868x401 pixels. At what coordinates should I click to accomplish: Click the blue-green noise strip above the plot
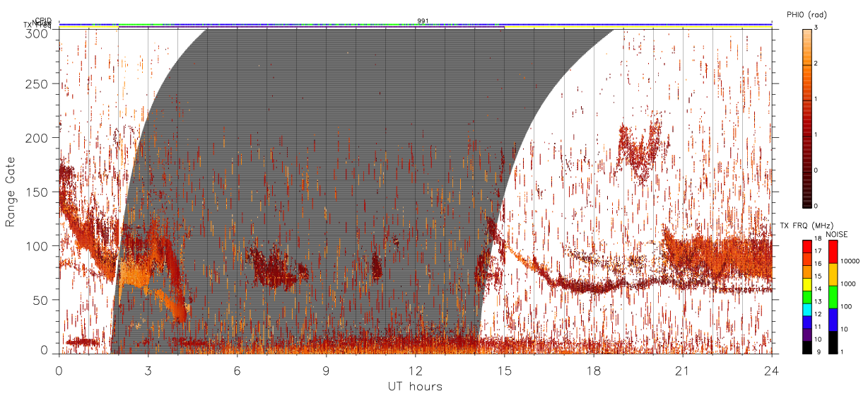pyautogui.click(x=415, y=25)
